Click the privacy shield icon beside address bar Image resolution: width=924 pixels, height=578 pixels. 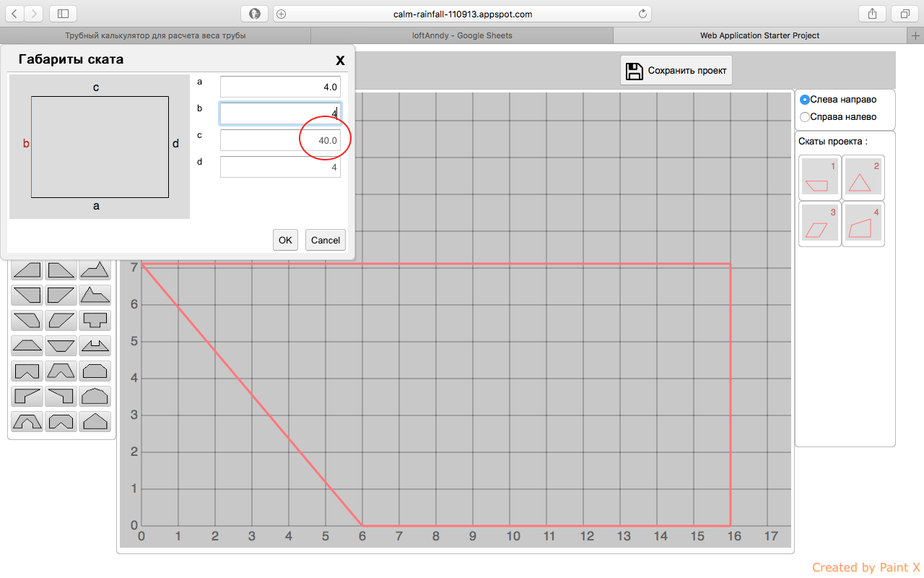pyautogui.click(x=254, y=13)
